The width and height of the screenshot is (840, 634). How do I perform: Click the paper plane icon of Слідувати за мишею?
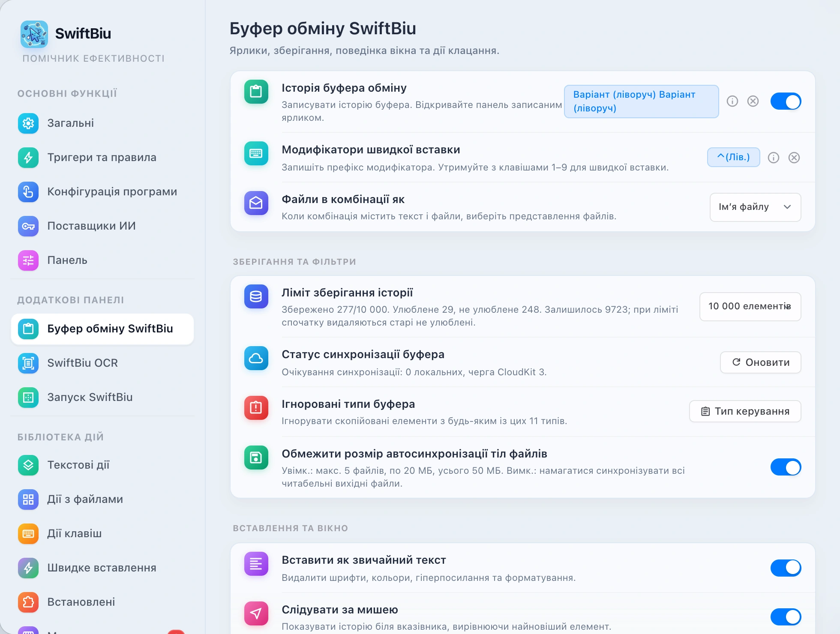point(256,613)
